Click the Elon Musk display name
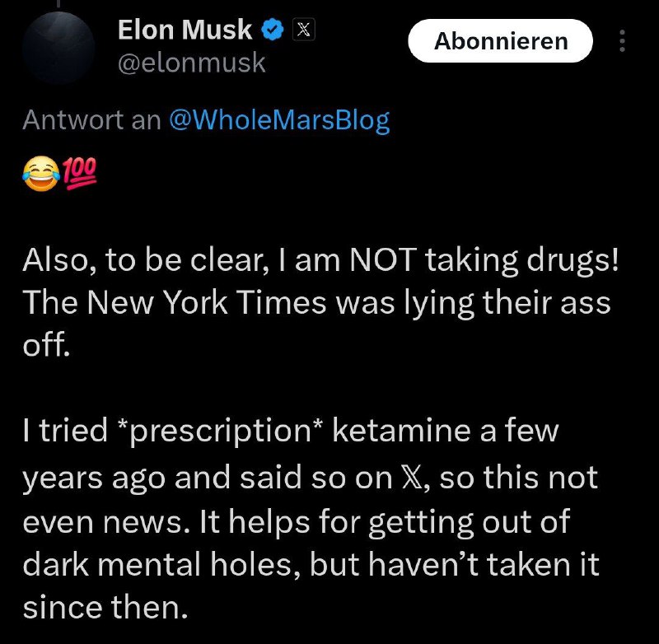 pos(185,30)
